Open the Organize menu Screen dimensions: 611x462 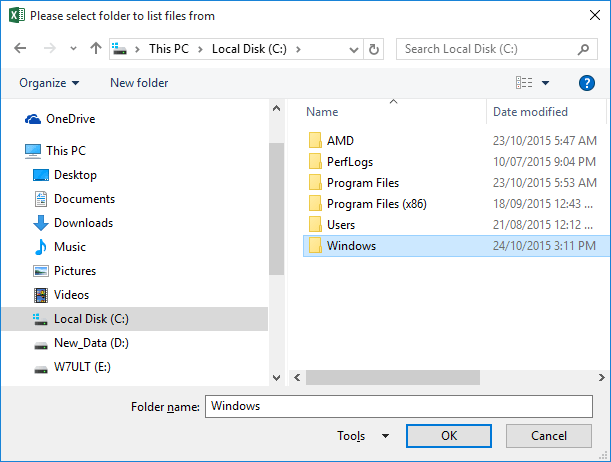click(49, 83)
